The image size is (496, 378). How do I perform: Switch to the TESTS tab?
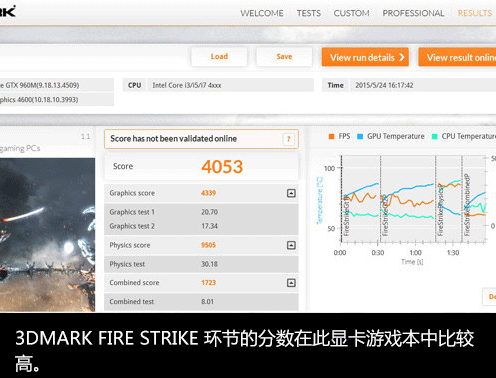click(x=309, y=13)
